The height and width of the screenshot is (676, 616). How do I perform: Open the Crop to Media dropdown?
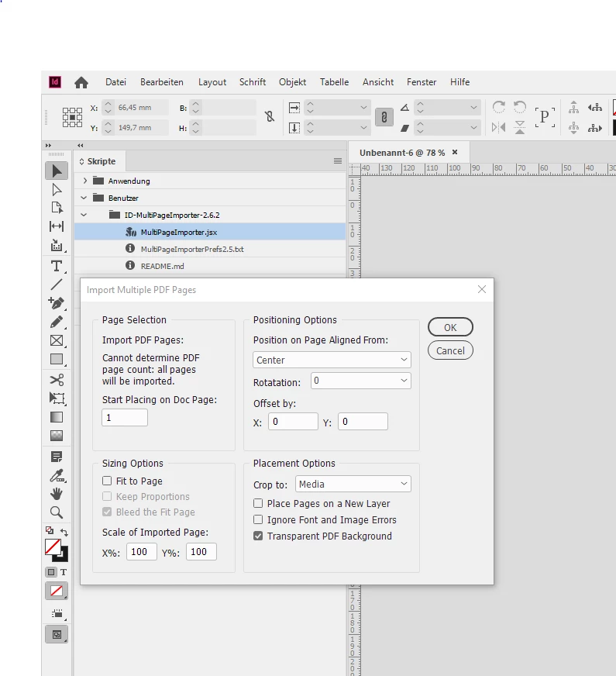pos(353,485)
